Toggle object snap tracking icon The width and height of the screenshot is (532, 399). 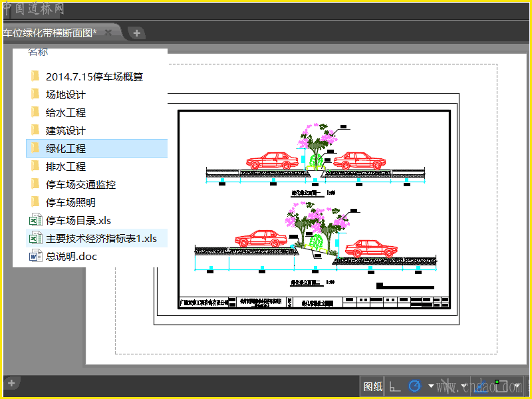[480, 386]
